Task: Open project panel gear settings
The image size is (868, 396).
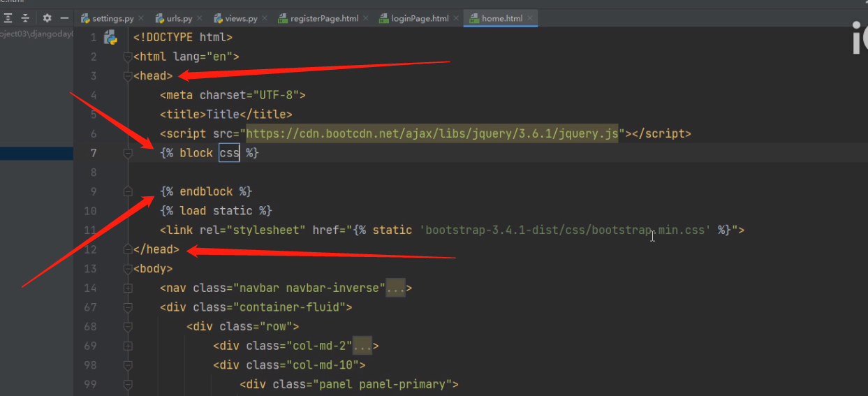Action: [47, 18]
